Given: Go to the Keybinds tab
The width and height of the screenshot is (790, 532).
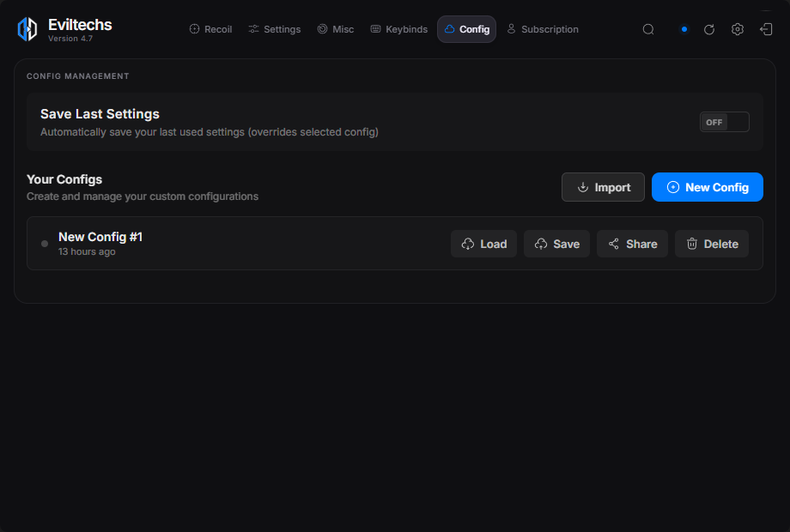Looking at the screenshot, I should 399,29.
